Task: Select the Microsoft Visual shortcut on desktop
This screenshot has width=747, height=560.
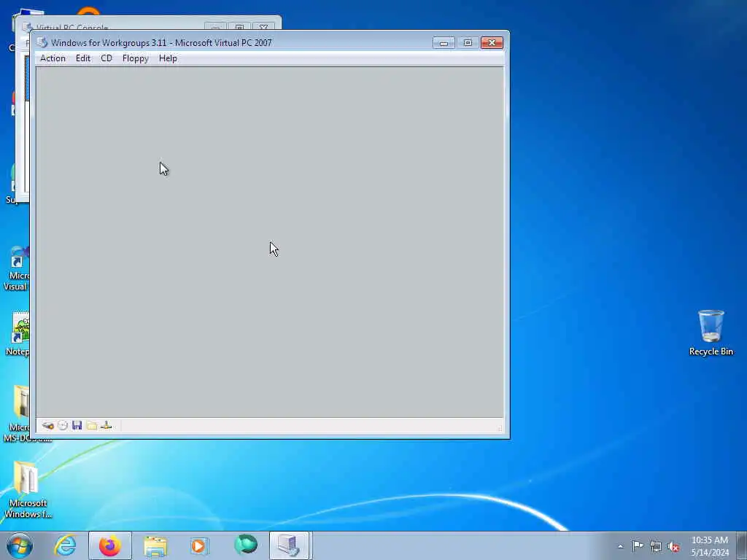Action: pyautogui.click(x=17, y=269)
